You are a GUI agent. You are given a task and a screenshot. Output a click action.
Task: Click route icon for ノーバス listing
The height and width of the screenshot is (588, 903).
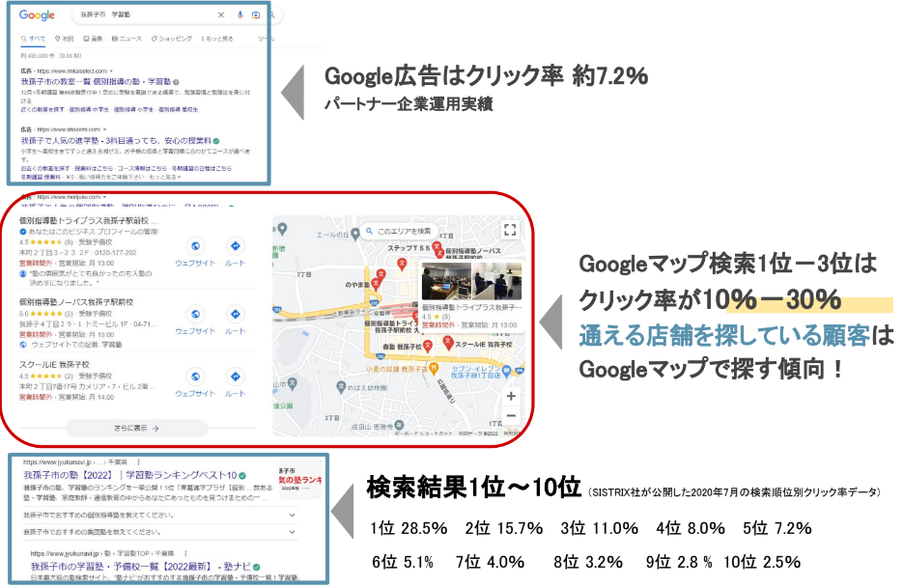235,315
